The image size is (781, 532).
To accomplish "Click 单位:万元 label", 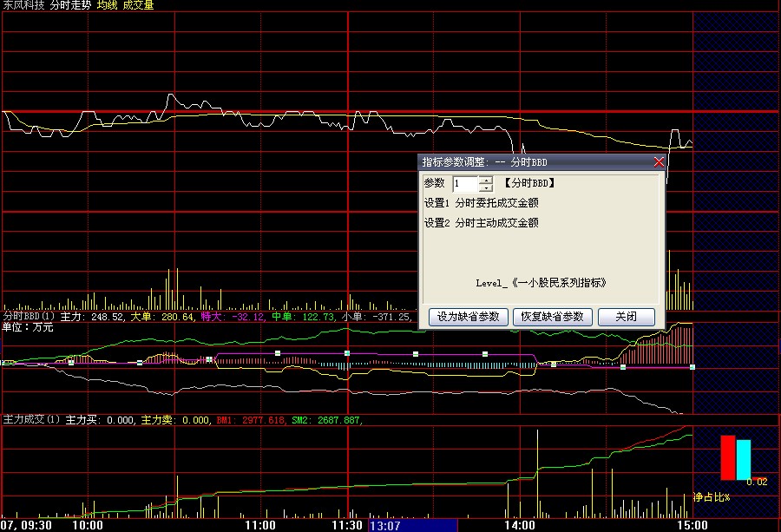I will pyautogui.click(x=28, y=327).
